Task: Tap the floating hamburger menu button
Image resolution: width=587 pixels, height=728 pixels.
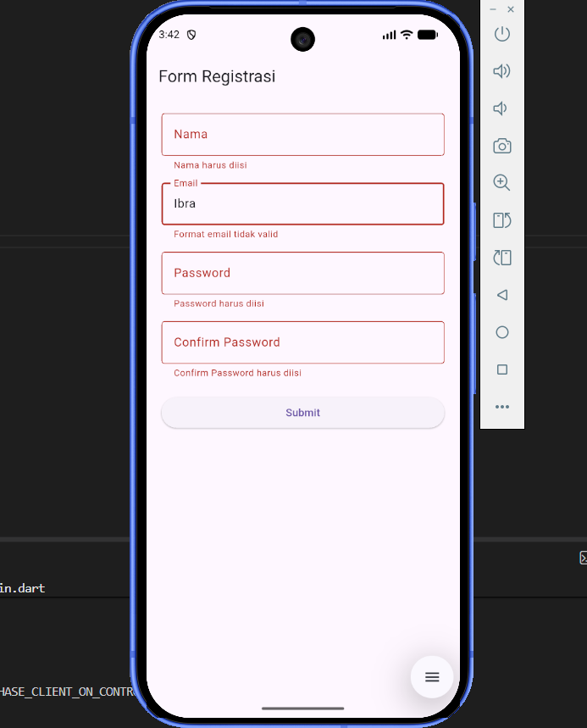Action: (x=432, y=677)
